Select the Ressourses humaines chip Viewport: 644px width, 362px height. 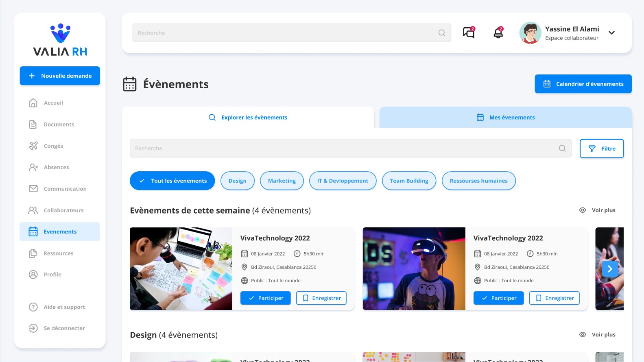click(478, 181)
